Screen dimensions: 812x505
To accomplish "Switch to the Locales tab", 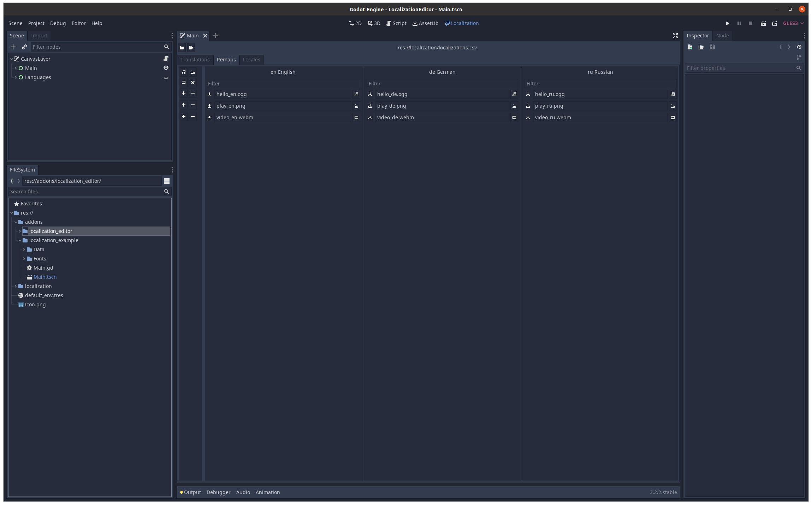I will tap(251, 60).
